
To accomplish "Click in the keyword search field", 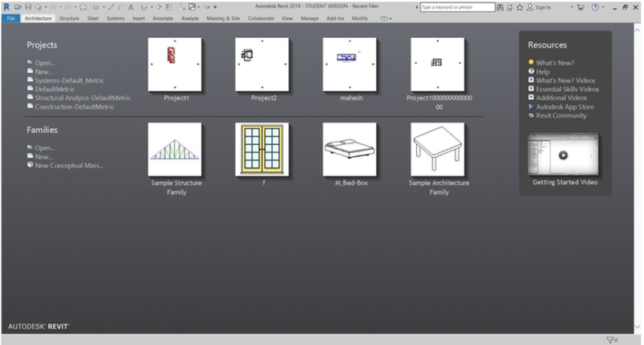I will pos(457,7).
